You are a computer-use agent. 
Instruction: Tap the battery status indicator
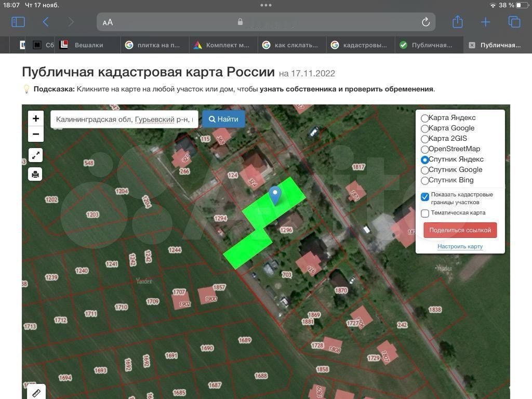521,5
